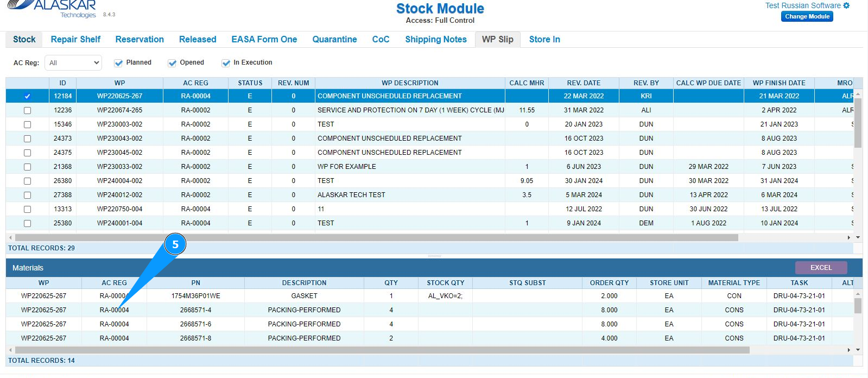The width and height of the screenshot is (868, 378).
Task: Click left arrow of work package table scrollbar
Action: tap(10, 237)
